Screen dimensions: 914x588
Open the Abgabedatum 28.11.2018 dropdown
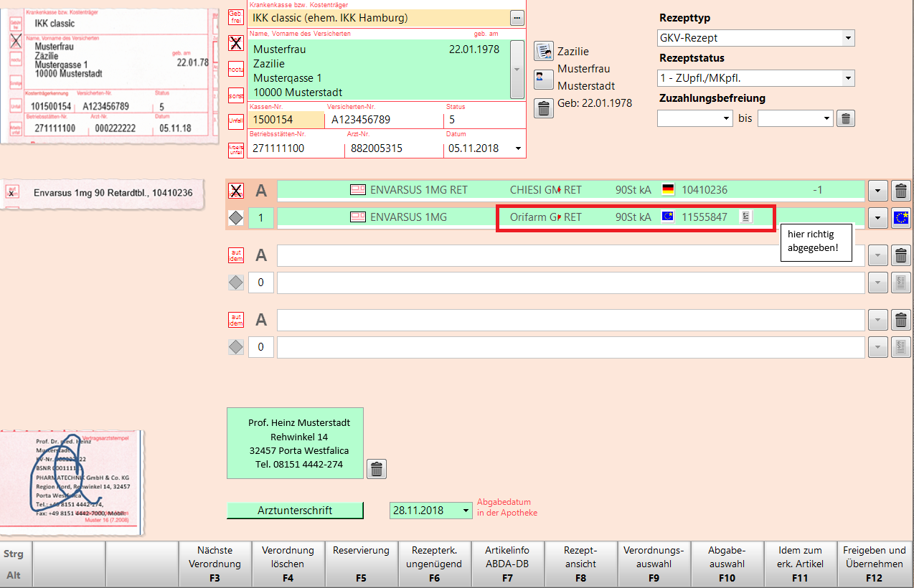coord(467,511)
